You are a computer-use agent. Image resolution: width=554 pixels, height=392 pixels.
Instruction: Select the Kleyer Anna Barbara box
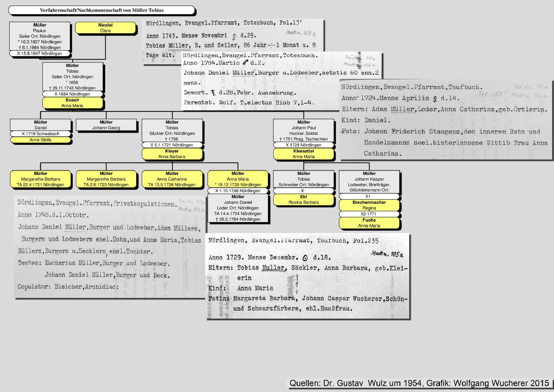172,154
